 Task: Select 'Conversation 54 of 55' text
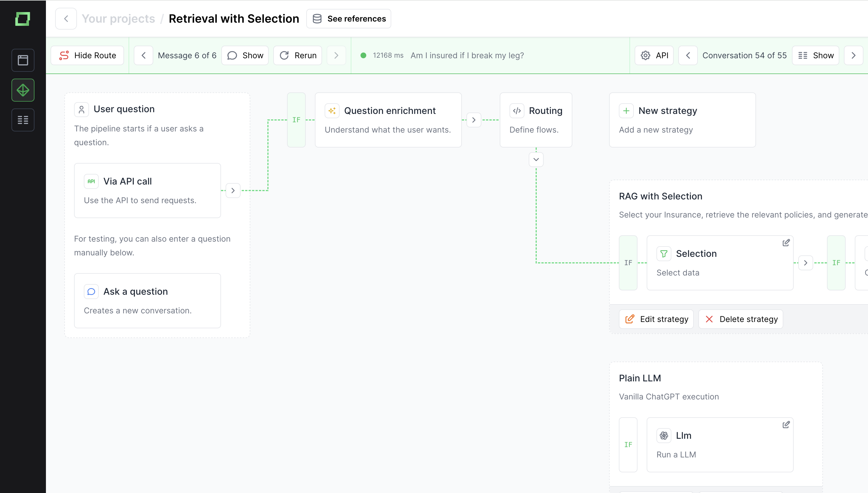click(744, 55)
